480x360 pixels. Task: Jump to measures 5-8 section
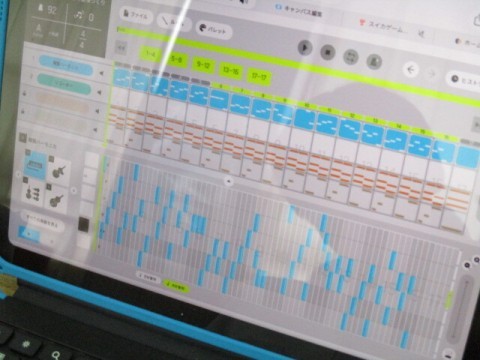click(176, 60)
